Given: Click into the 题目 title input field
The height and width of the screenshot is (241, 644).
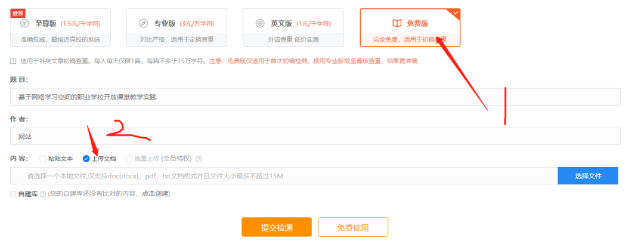Looking at the screenshot, I should 315,97.
